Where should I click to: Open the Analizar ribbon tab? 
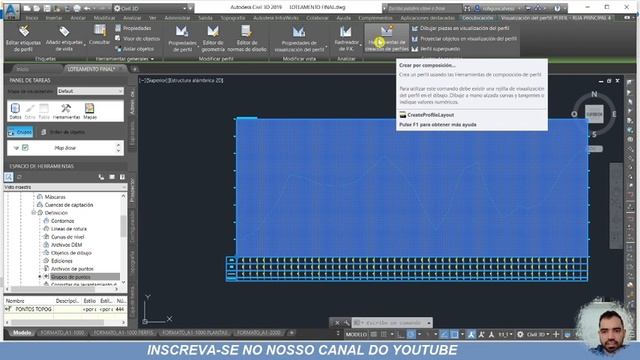pos(132,18)
